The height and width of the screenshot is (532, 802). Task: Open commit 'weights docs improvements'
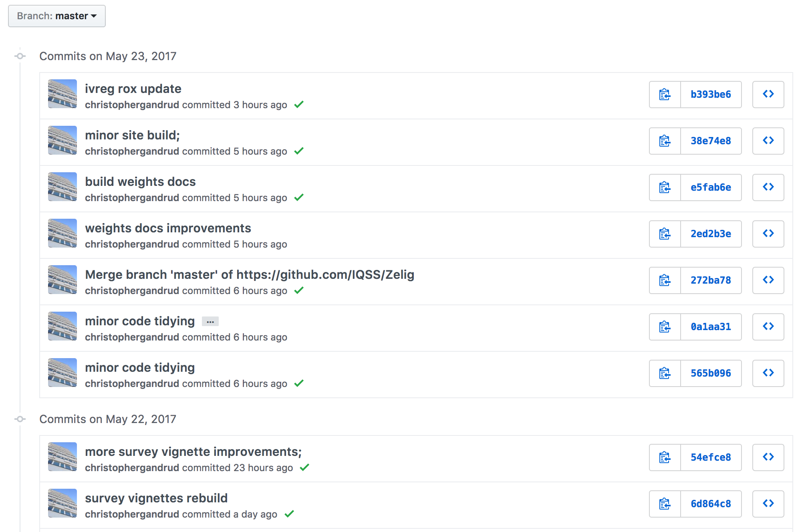[x=168, y=228]
